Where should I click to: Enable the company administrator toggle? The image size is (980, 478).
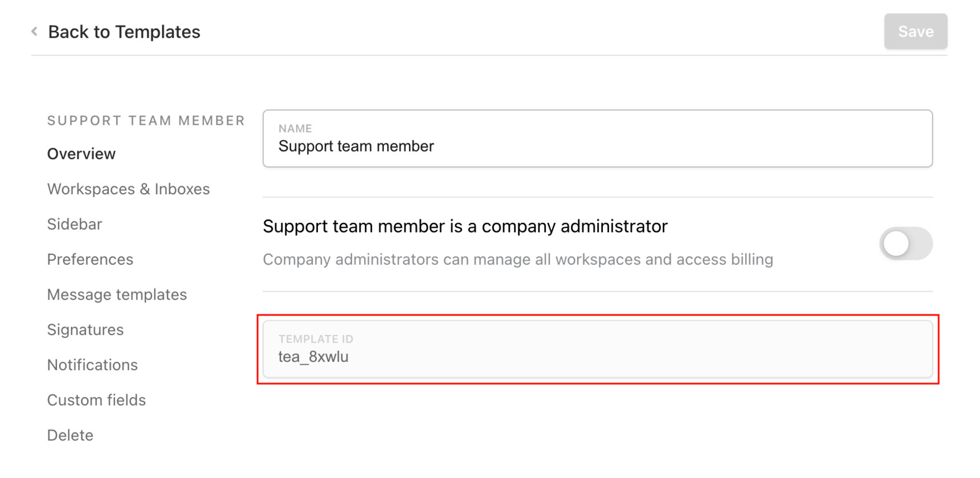tap(905, 244)
